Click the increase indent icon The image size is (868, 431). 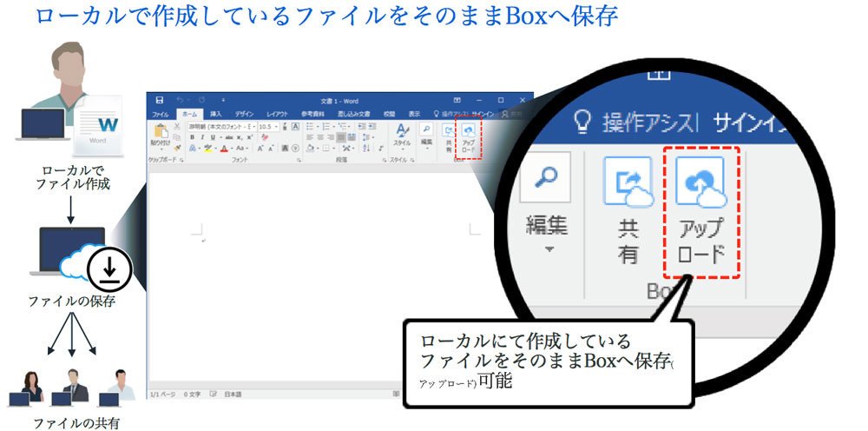pyautogui.click(x=372, y=126)
